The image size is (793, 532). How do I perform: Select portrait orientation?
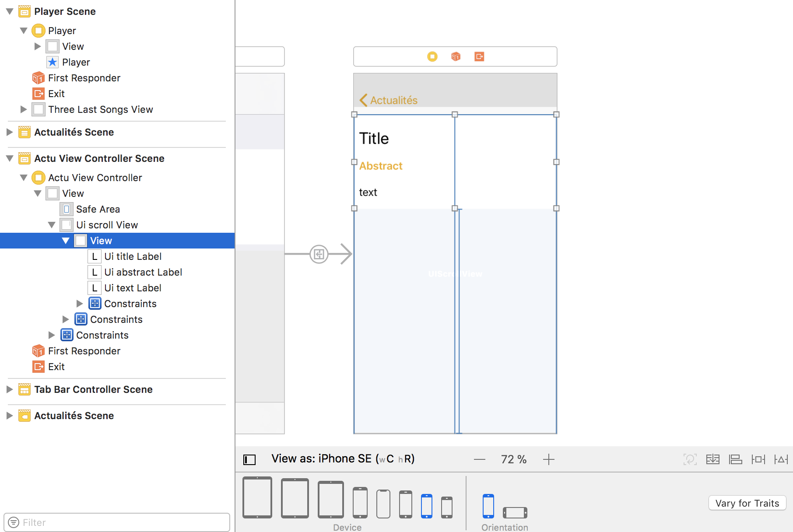pos(488,506)
